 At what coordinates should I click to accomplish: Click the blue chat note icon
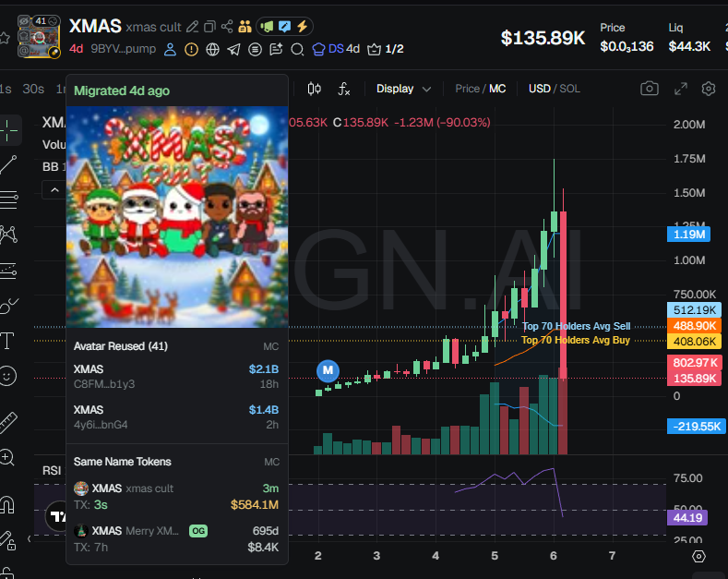coord(284,27)
